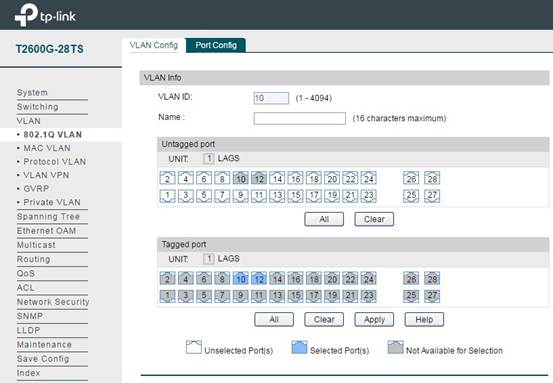Image resolution: width=553 pixels, height=383 pixels.
Task: Select untagged port 9
Action: pyautogui.click(x=241, y=196)
